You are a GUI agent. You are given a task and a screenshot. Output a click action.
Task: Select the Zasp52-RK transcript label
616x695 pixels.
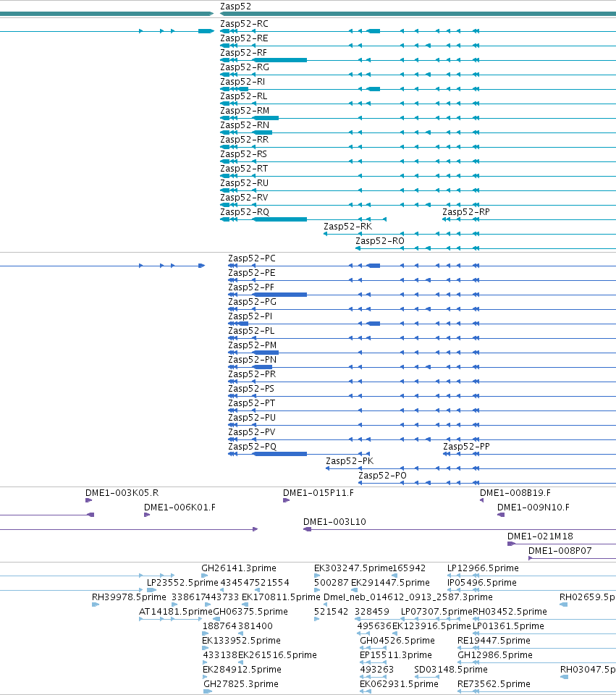pos(348,227)
